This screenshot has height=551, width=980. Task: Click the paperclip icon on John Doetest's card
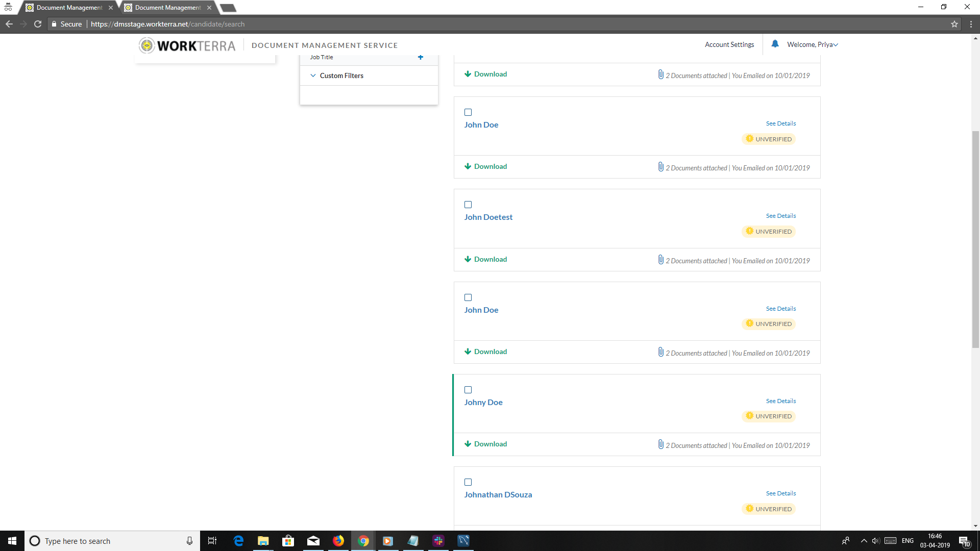(660, 260)
